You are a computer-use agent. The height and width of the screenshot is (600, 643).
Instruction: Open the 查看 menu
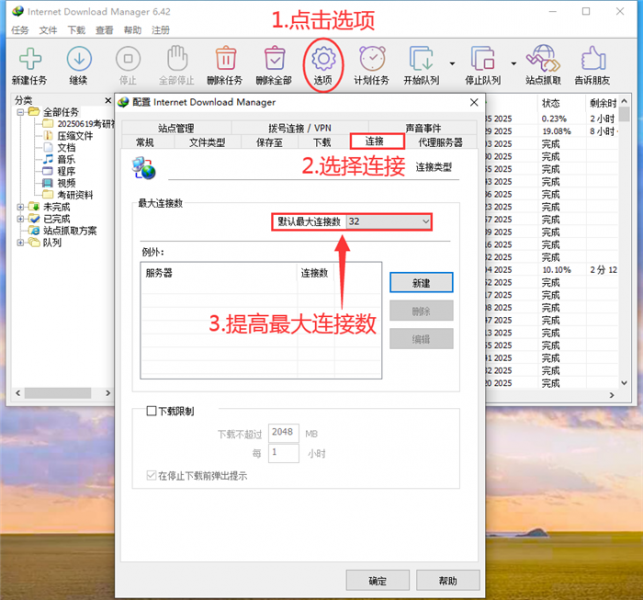(104, 30)
